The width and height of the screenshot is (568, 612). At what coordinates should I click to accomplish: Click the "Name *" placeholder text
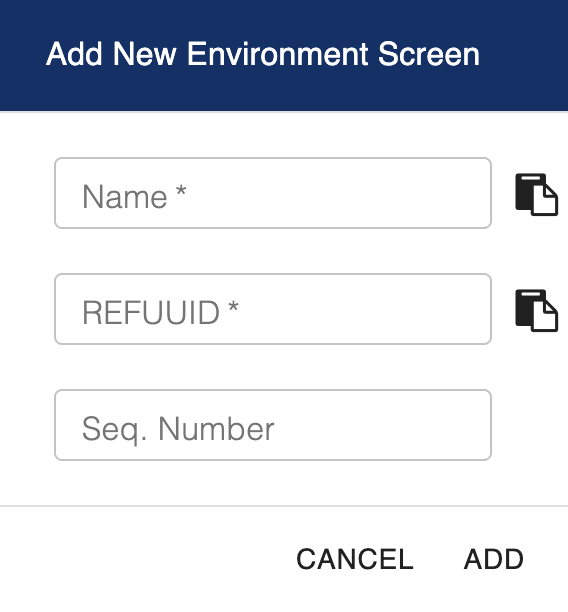(134, 197)
